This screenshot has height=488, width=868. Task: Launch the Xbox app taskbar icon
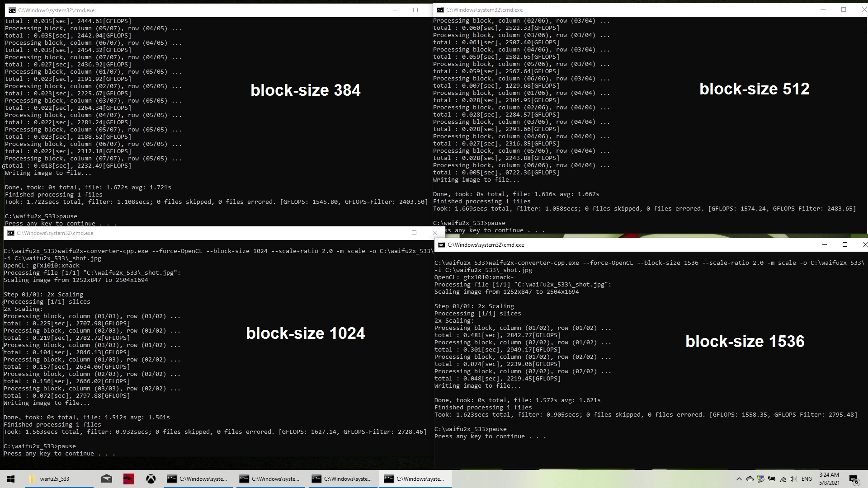pos(151,479)
